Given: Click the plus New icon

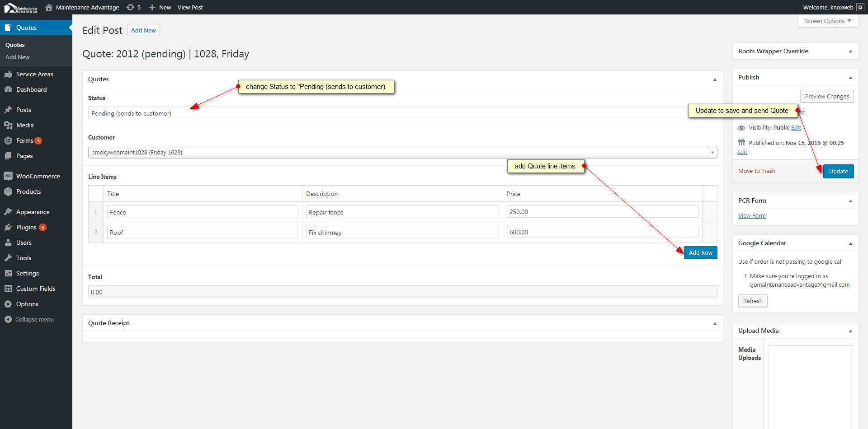Looking at the screenshot, I should point(152,7).
